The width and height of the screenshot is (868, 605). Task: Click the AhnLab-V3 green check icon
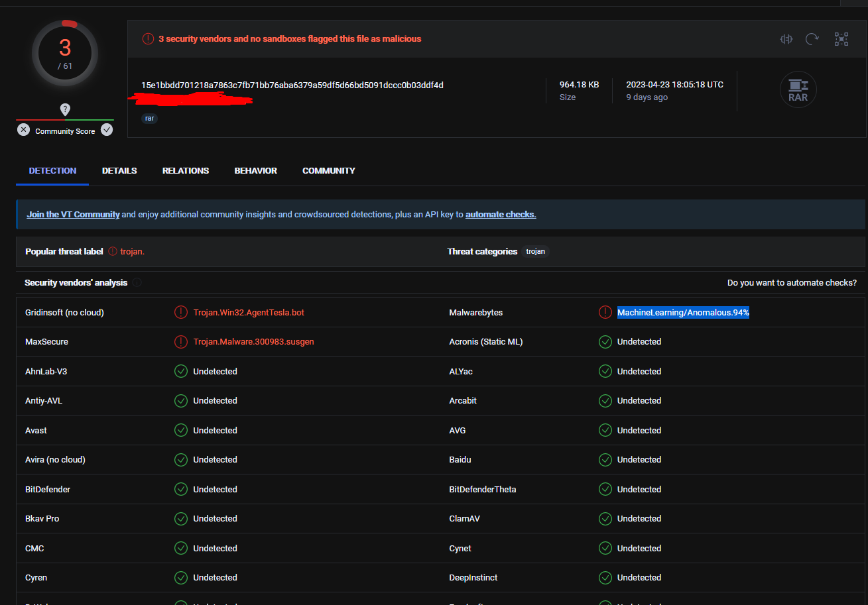tap(181, 371)
